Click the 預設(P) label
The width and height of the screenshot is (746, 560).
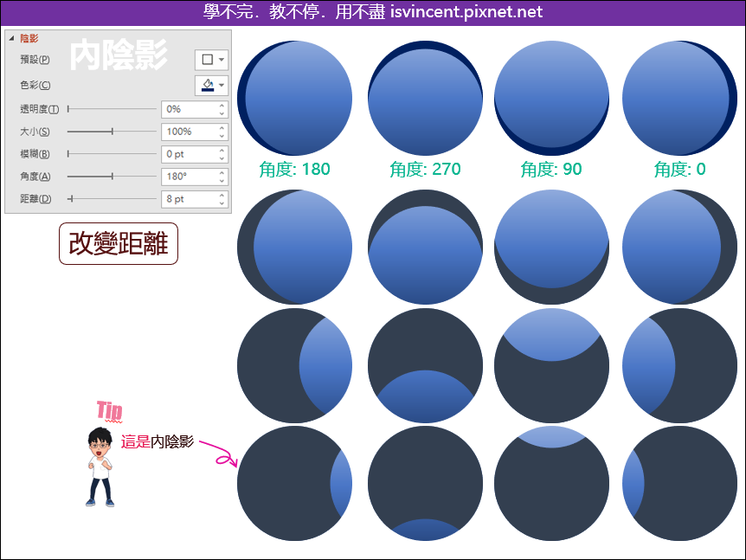(x=35, y=60)
